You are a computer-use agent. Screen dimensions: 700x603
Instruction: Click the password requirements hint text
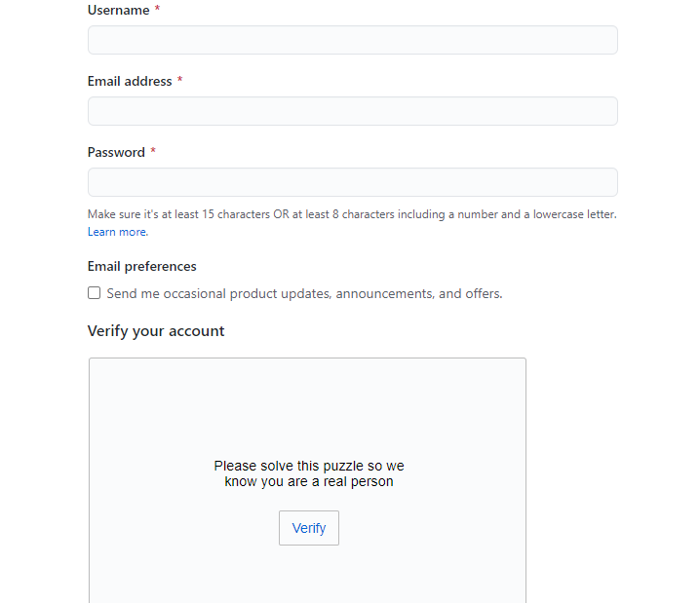(x=351, y=214)
